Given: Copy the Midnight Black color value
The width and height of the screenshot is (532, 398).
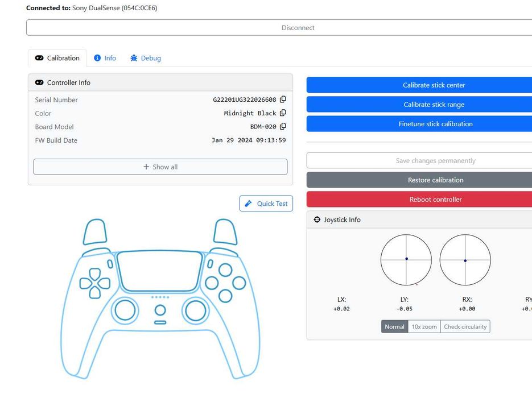Looking at the screenshot, I should (x=283, y=113).
